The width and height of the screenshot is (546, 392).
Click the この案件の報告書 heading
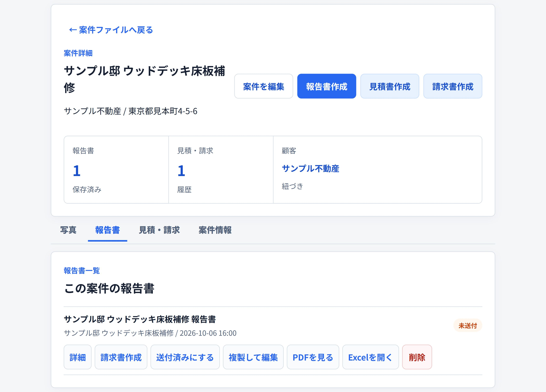coord(109,288)
